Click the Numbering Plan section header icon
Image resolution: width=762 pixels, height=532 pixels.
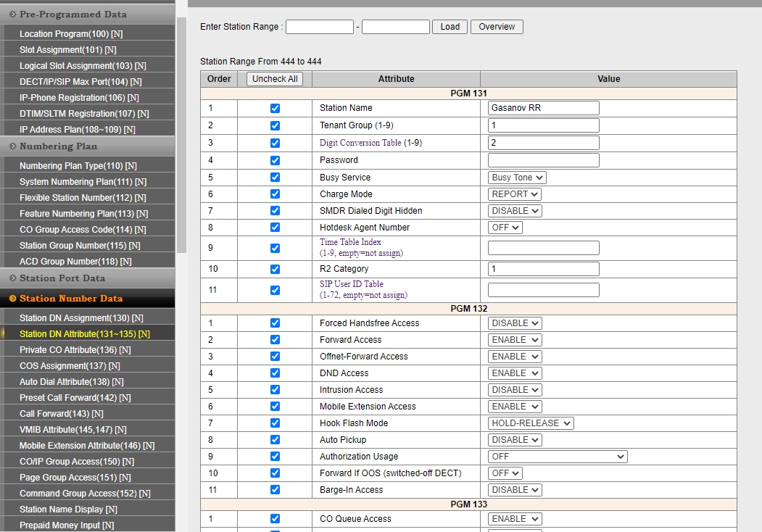pos(13,146)
